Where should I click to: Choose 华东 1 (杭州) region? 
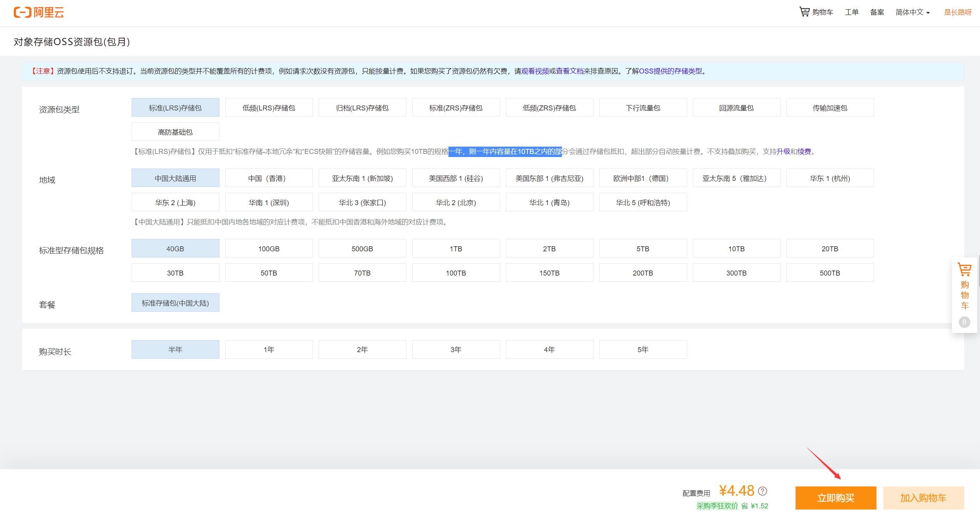[830, 178]
